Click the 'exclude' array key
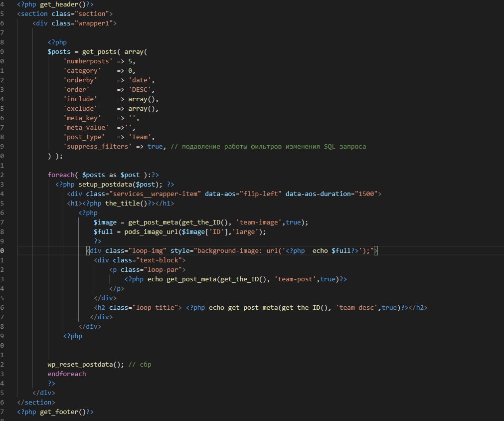Image resolution: width=504 pixels, height=421 pixels. click(80, 109)
